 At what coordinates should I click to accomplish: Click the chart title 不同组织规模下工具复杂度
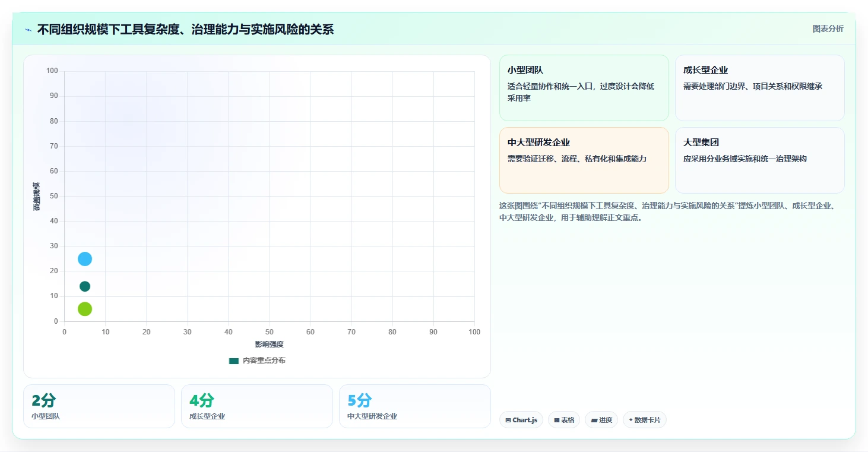coord(185,30)
